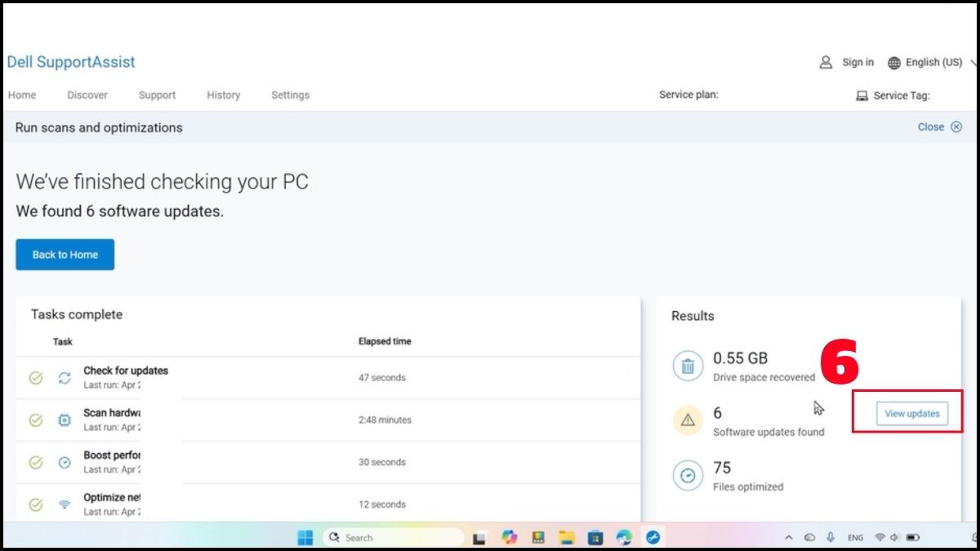Click the green checkmark for Boost performance
The height and width of the screenshot is (551, 980).
point(36,463)
